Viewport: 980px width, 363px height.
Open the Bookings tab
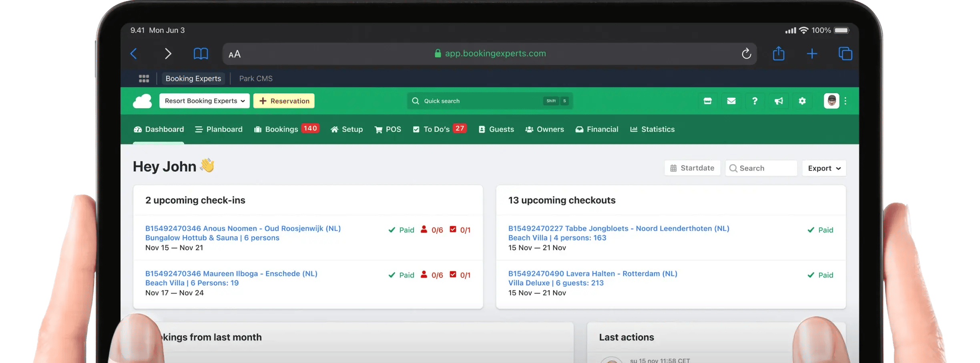pyautogui.click(x=281, y=129)
